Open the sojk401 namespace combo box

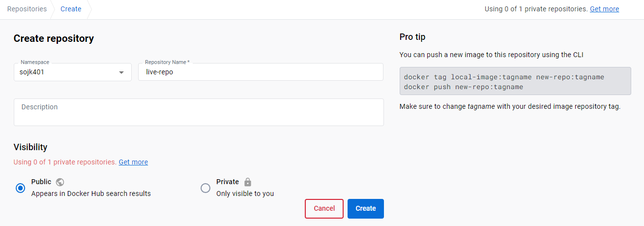64,72
